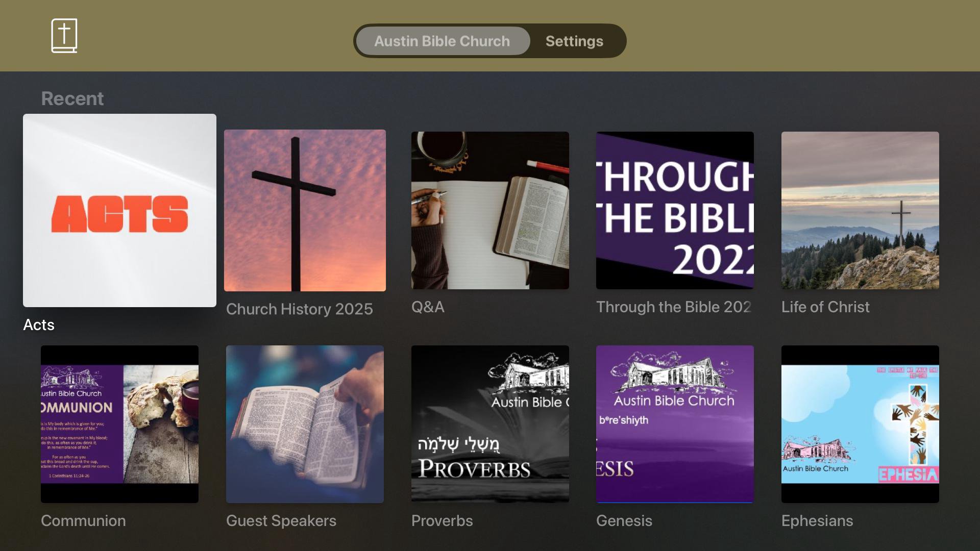Click the Genesis title text
The height and width of the screenshot is (551, 980).
[624, 521]
